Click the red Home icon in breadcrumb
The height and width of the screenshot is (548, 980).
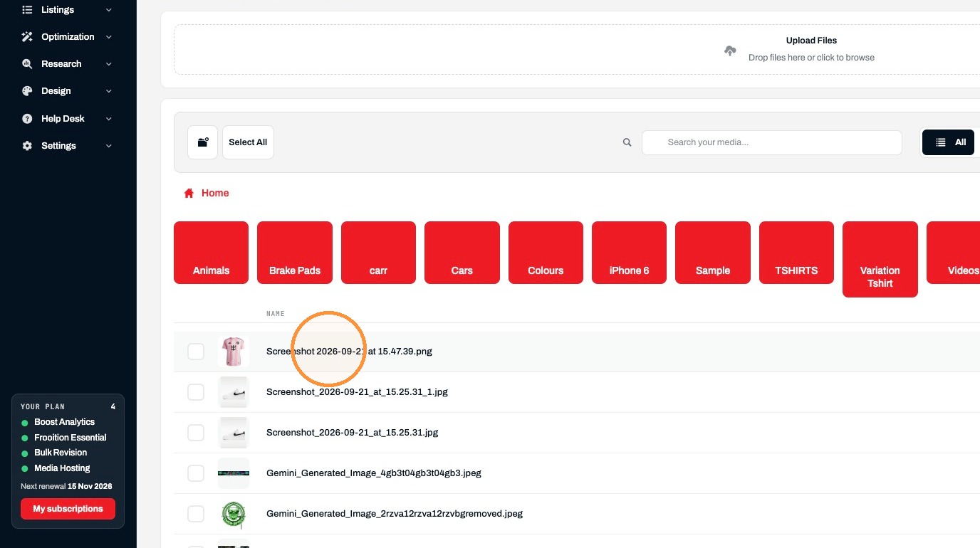click(189, 193)
